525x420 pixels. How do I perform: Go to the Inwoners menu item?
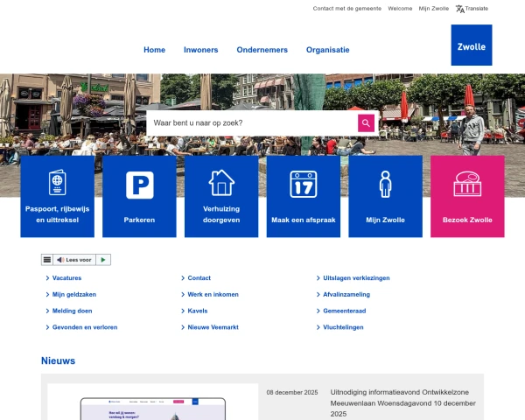click(200, 50)
